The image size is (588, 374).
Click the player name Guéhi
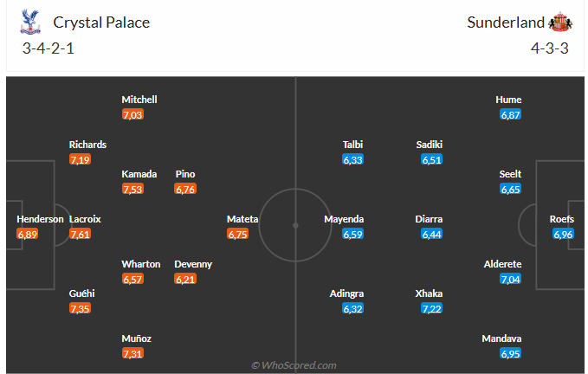point(81,294)
